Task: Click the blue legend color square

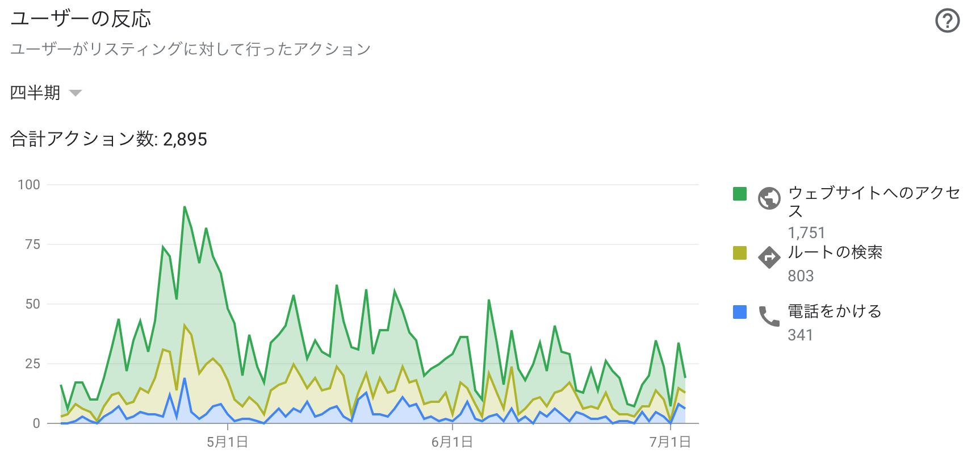Action: point(740,312)
